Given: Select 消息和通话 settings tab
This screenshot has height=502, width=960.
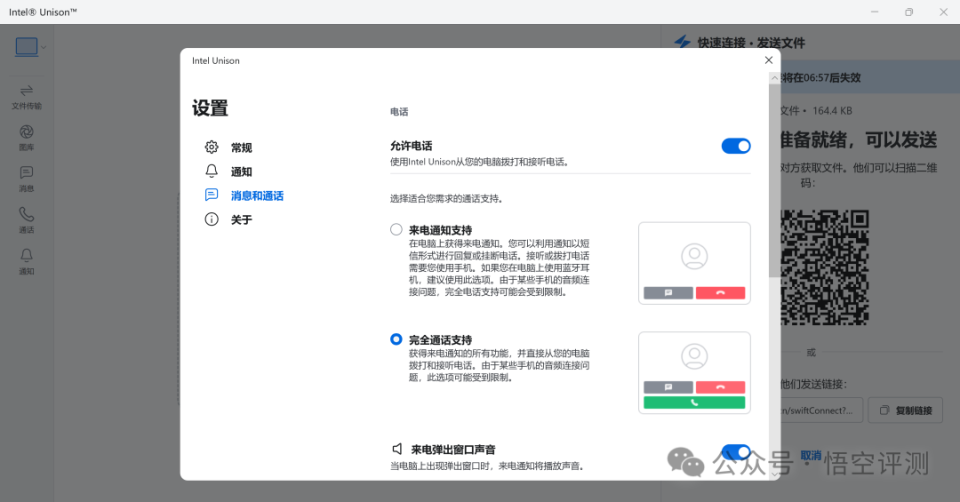Looking at the screenshot, I should (257, 196).
